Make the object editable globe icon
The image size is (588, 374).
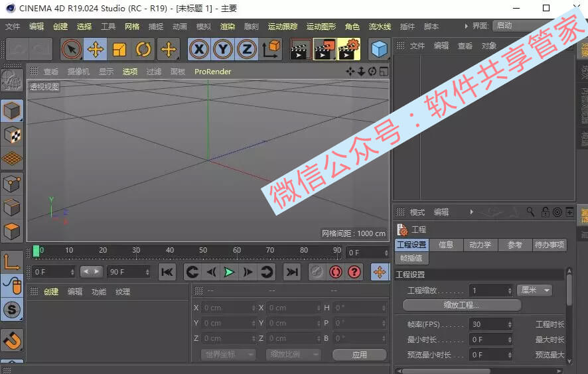point(12,80)
